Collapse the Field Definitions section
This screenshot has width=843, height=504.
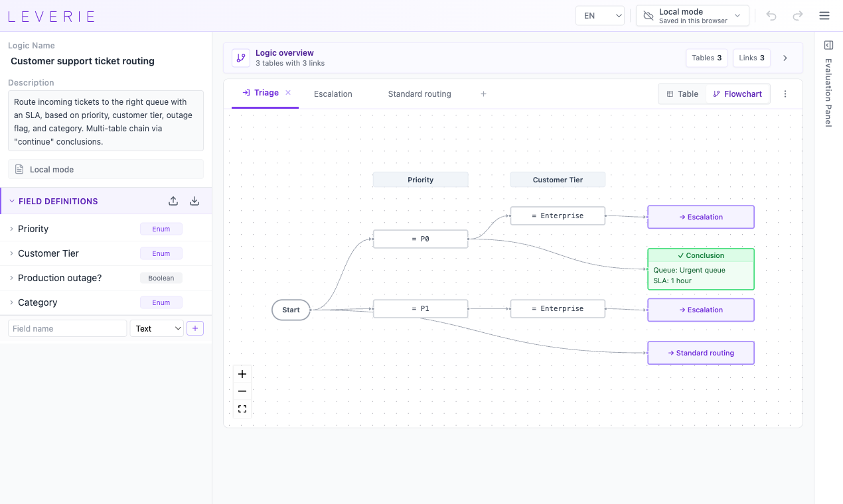tap(11, 201)
